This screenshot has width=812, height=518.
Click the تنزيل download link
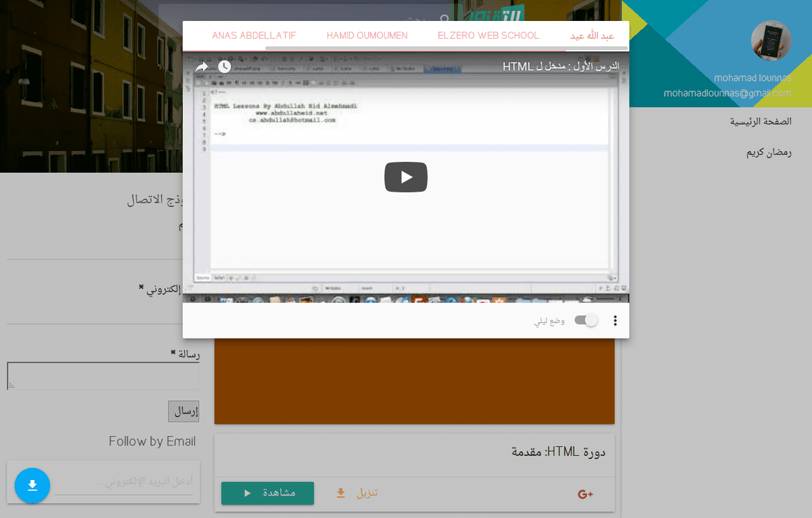(367, 493)
